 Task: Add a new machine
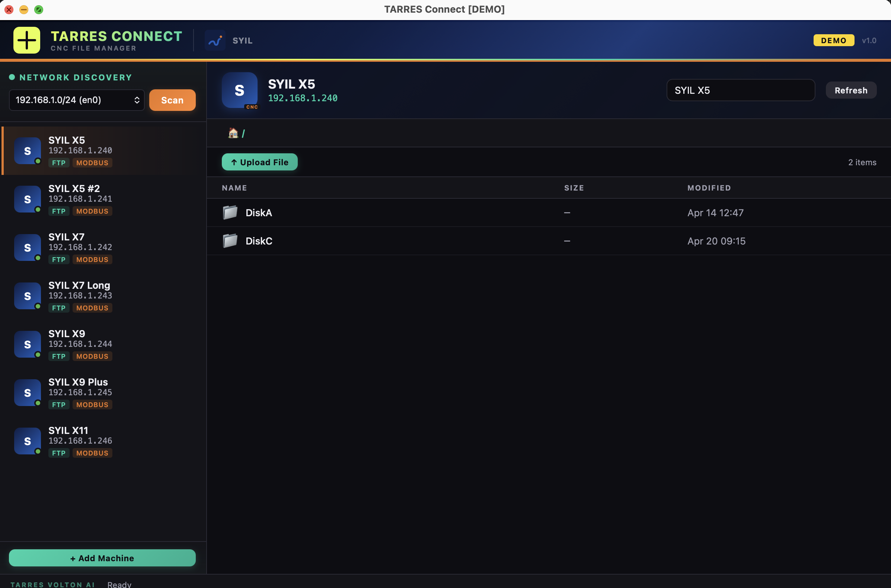[x=102, y=557]
